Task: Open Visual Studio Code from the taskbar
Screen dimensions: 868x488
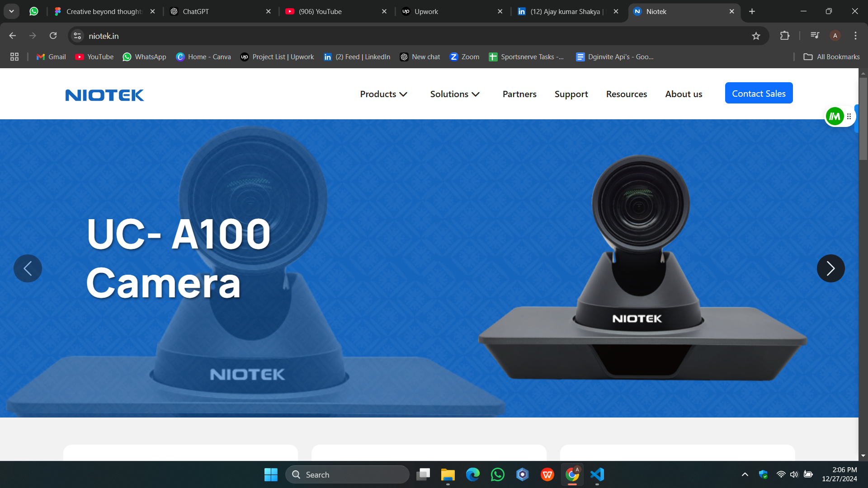Action: pyautogui.click(x=597, y=474)
